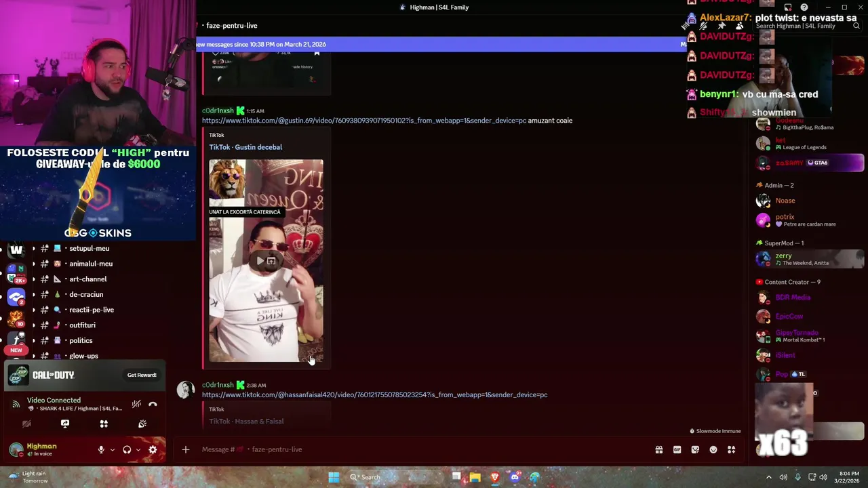
Task: Focus the Message faze-pentru-live input
Action: [x=420, y=449]
